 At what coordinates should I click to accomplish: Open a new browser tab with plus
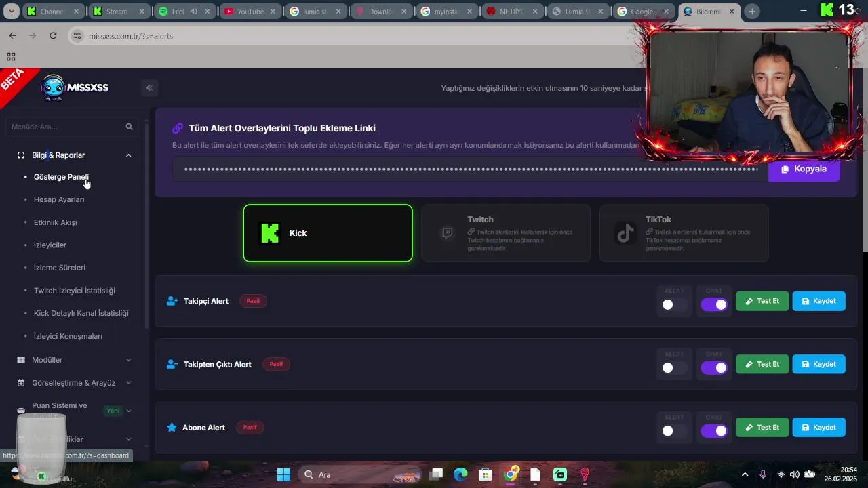751,12
